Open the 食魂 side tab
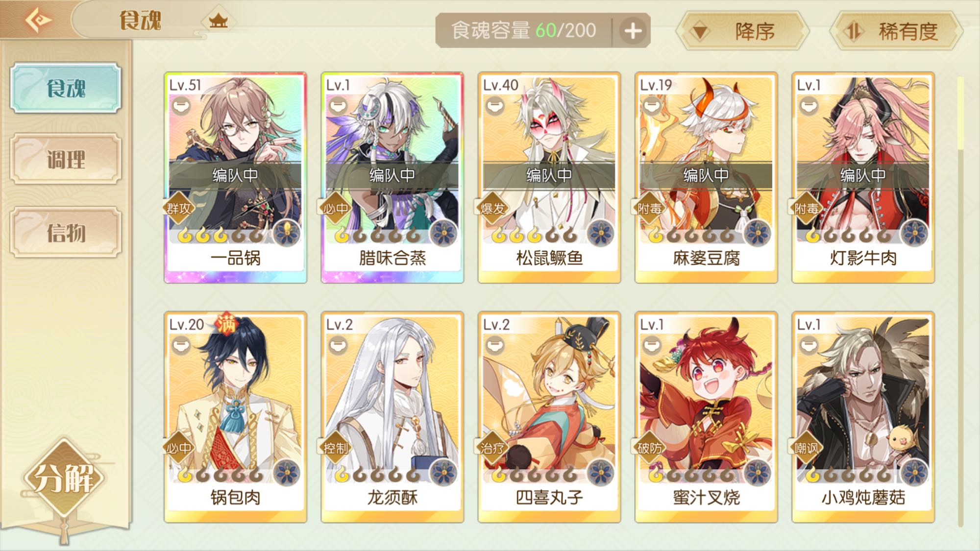This screenshot has width=980, height=551. (x=66, y=88)
